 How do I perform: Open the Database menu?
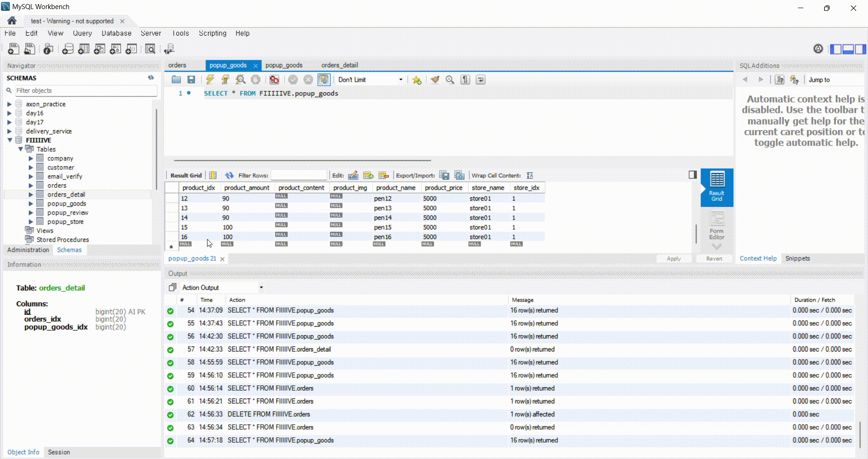point(116,33)
